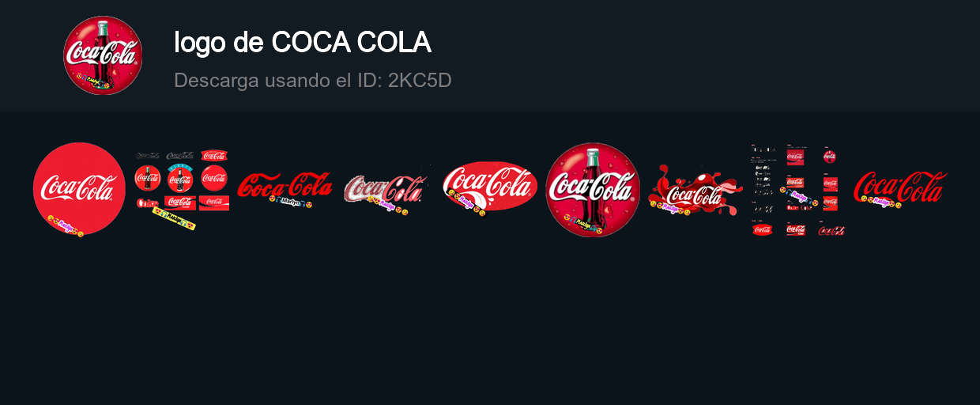Viewport: 980px width, 405px height.
Task: Click the fishtail logo at the collage's top right
Action: [213, 155]
